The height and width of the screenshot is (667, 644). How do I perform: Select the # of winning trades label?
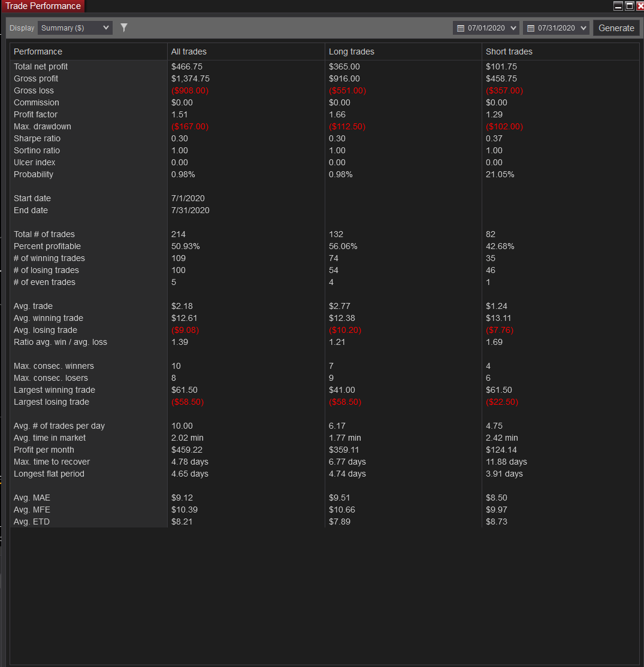[x=49, y=258]
